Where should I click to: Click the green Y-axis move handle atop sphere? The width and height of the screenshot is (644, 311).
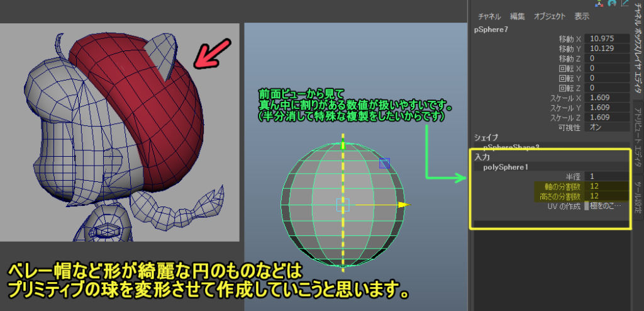pos(343,144)
